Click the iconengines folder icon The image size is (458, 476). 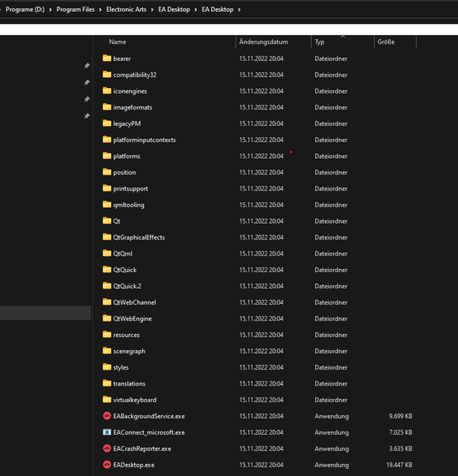106,90
